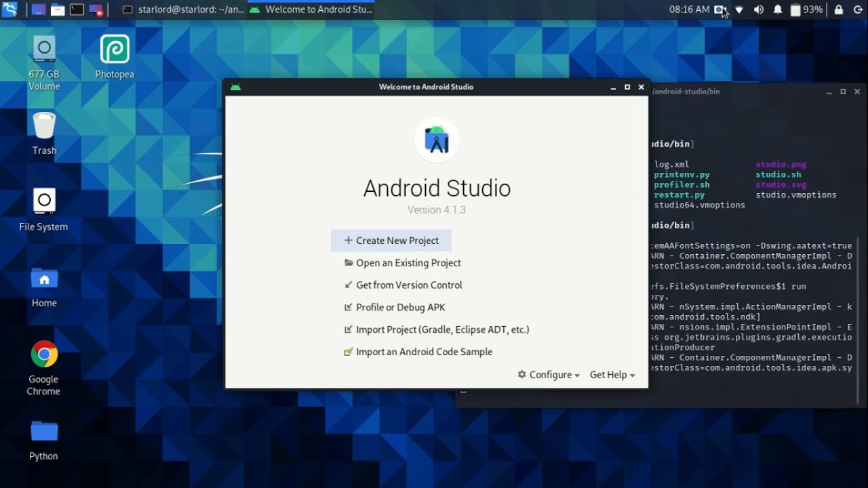Viewport: 868px width, 488px height.
Task: Open file manager from top panel
Action: [x=58, y=9]
